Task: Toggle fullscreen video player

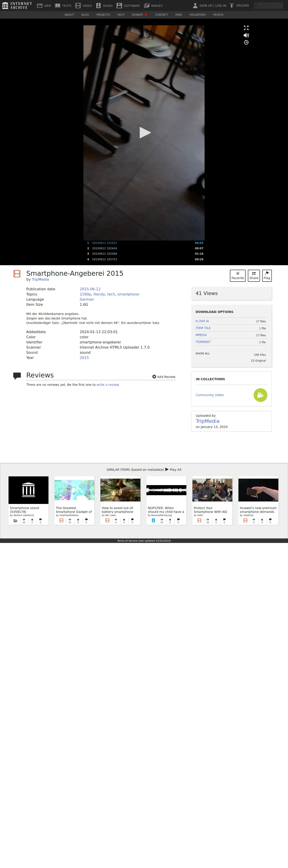Action: pyautogui.click(x=246, y=28)
